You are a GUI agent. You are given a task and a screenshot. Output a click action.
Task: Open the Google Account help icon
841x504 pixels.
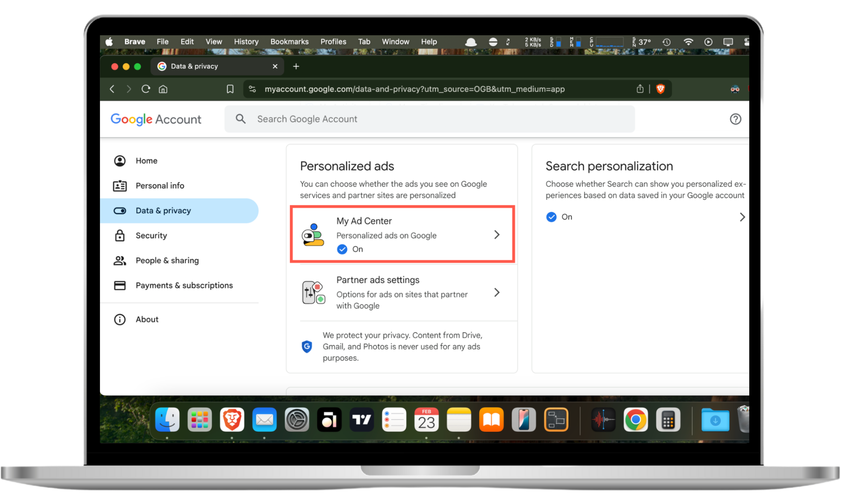736,119
